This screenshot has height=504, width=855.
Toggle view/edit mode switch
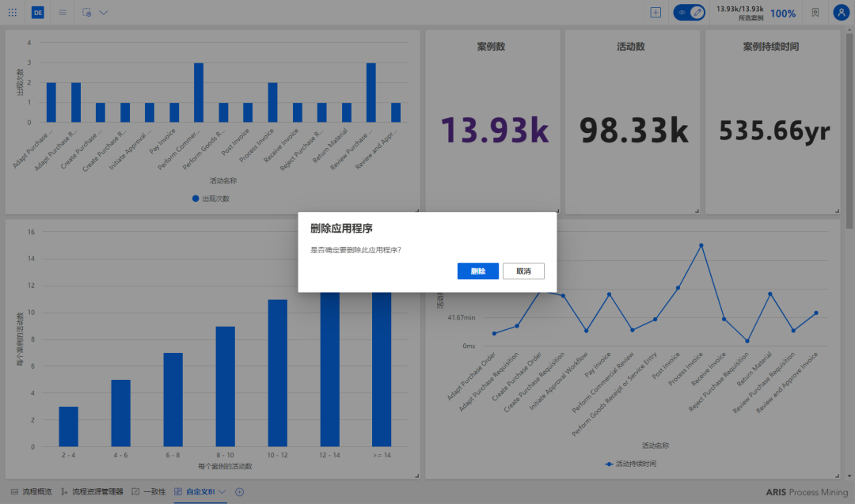[x=690, y=12]
